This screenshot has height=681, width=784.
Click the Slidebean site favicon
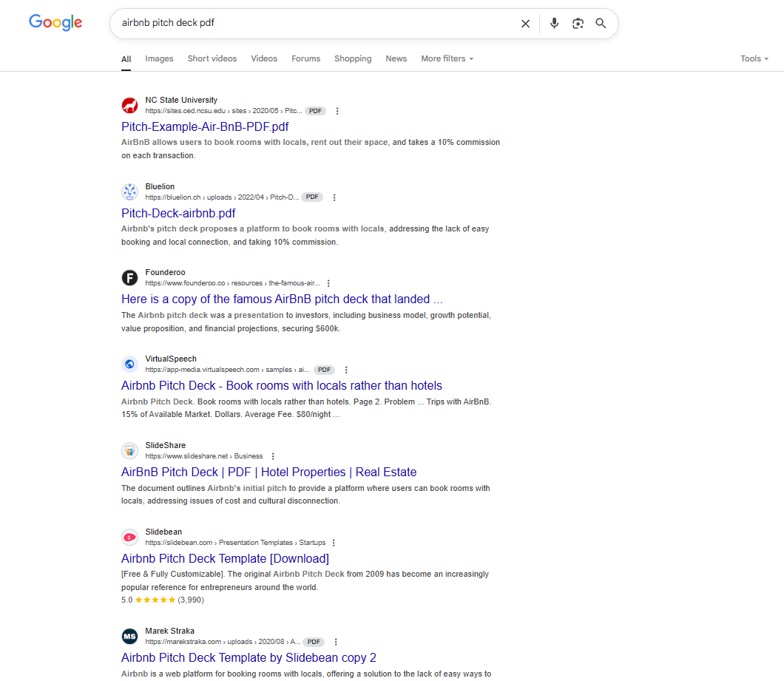[130, 537]
